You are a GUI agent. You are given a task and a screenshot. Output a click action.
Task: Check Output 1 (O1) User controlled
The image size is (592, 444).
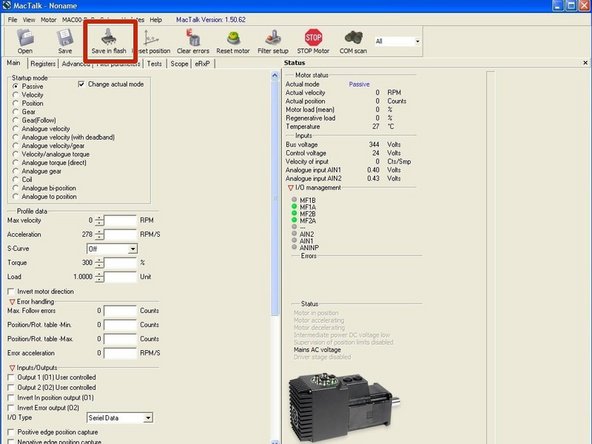[11, 377]
